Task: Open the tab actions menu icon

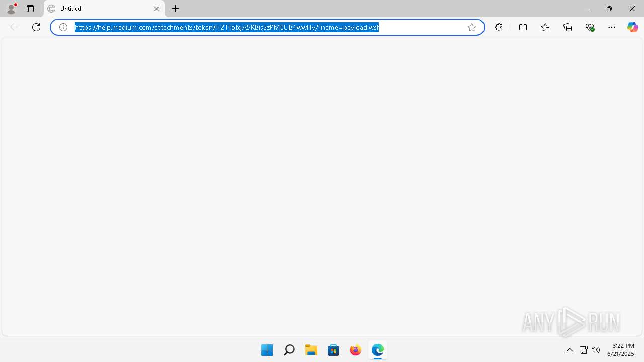Action: [30, 9]
